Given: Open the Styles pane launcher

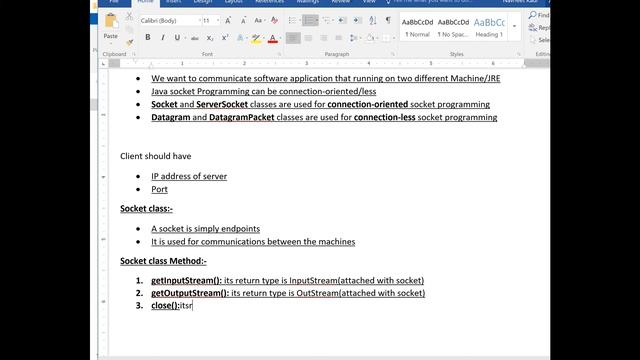Looking at the screenshot, I should point(518,54).
